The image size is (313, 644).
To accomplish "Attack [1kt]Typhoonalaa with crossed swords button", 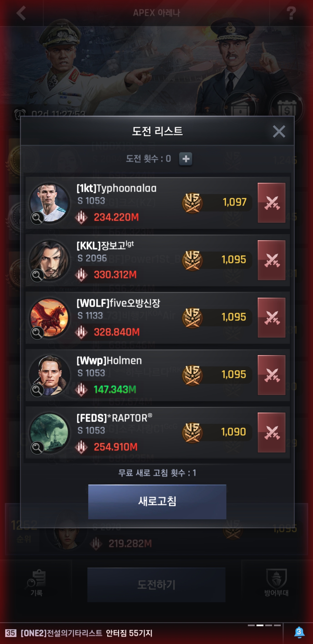I will pos(272,203).
